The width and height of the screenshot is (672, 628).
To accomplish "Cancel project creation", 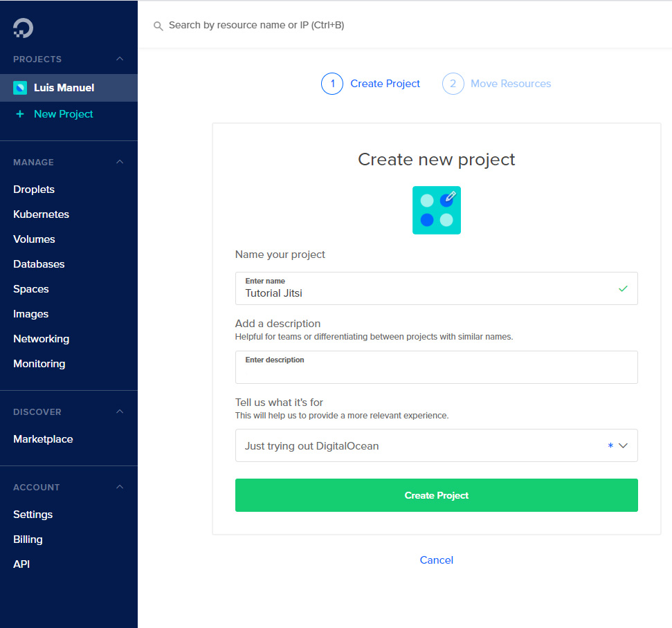I will (x=436, y=560).
